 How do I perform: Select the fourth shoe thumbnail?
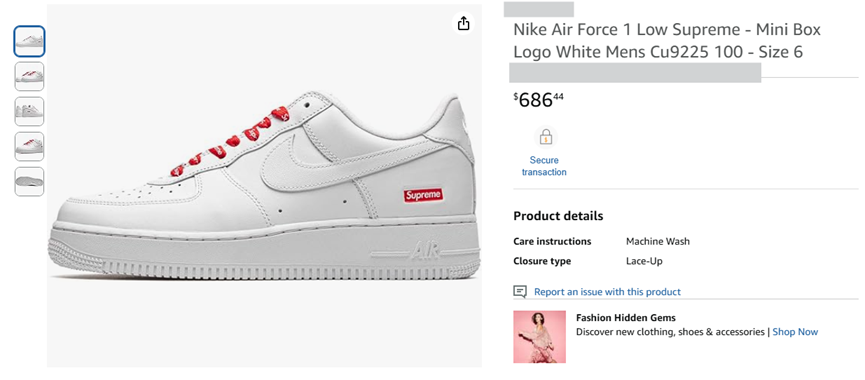tap(29, 146)
